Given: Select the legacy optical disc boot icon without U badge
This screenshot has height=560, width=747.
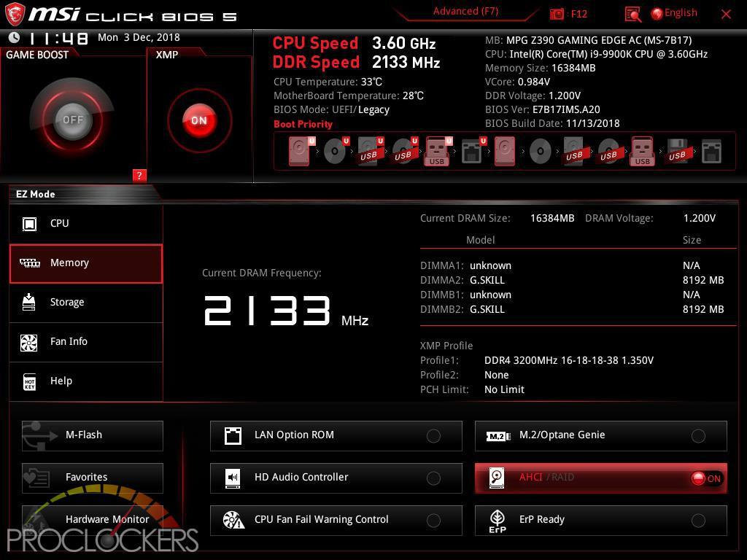Looking at the screenshot, I should [541, 152].
